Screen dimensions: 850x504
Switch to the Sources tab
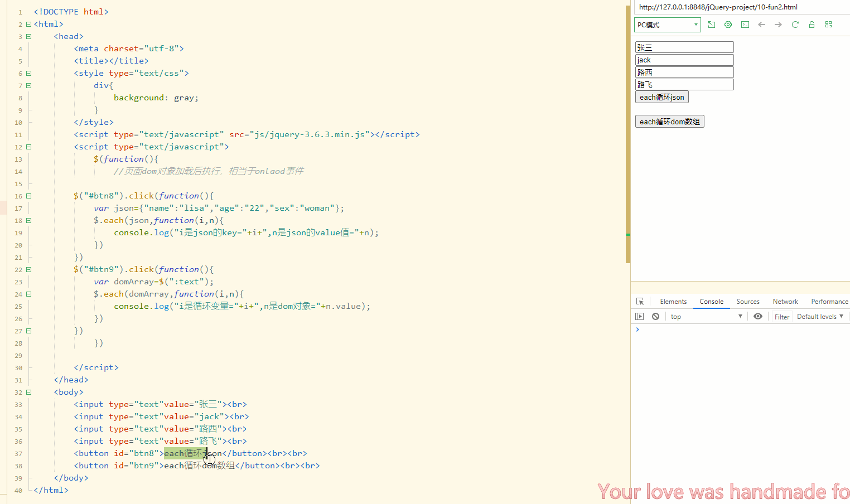(748, 301)
